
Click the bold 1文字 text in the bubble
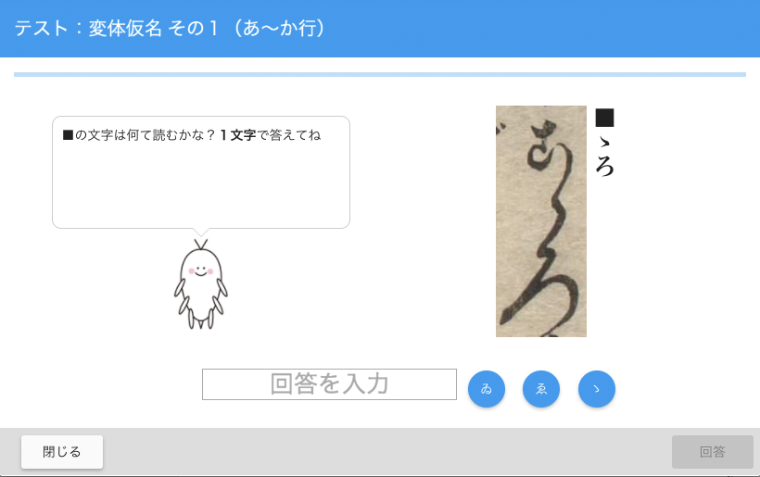click(238, 135)
